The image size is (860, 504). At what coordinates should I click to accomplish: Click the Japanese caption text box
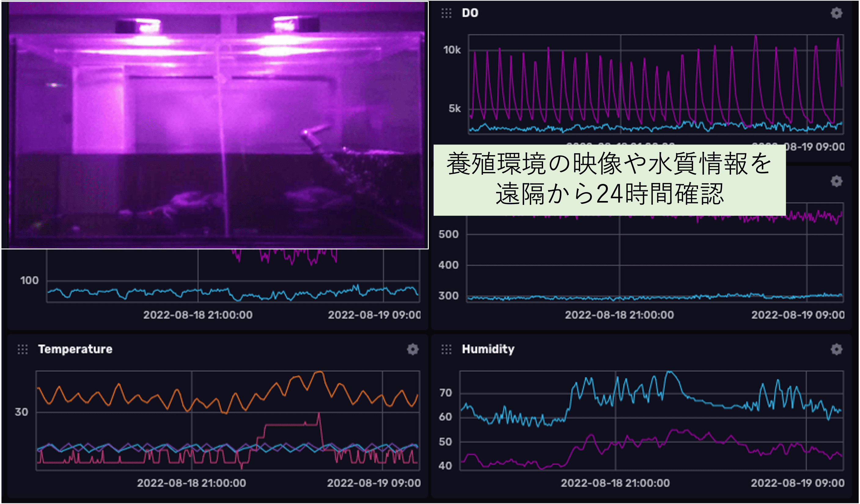[609, 180]
